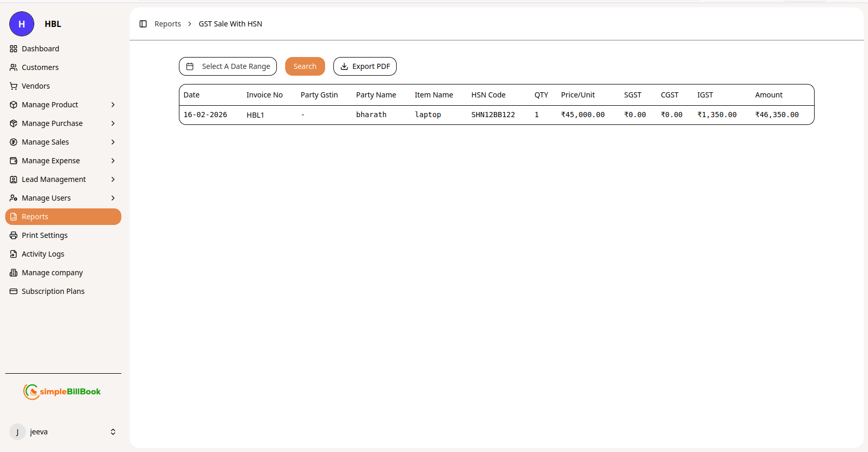Click the simpleBillBook logo
This screenshot has height=452, width=868.
(x=62, y=392)
